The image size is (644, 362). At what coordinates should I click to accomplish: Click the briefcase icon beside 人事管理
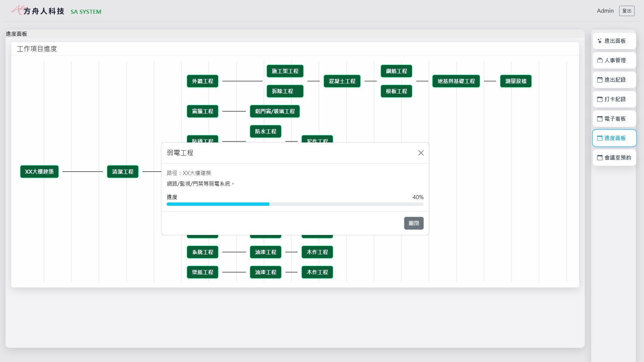coord(600,60)
